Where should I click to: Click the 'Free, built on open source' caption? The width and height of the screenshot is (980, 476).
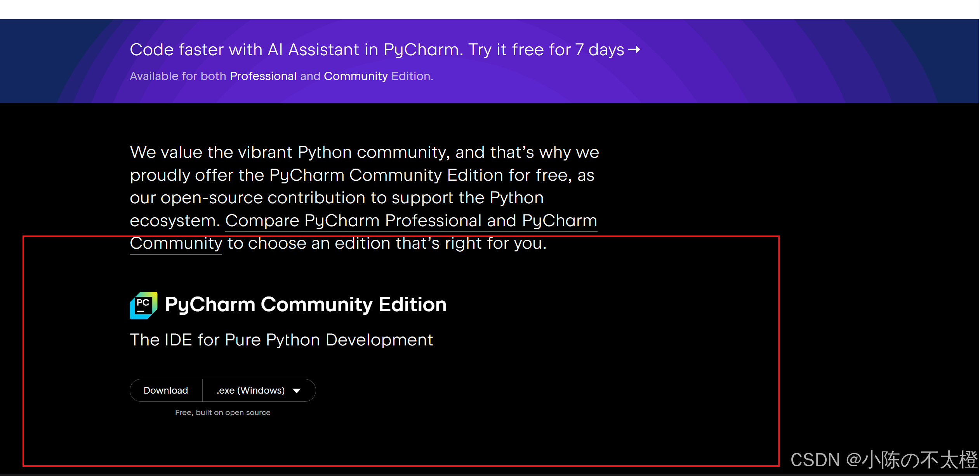pos(222,413)
